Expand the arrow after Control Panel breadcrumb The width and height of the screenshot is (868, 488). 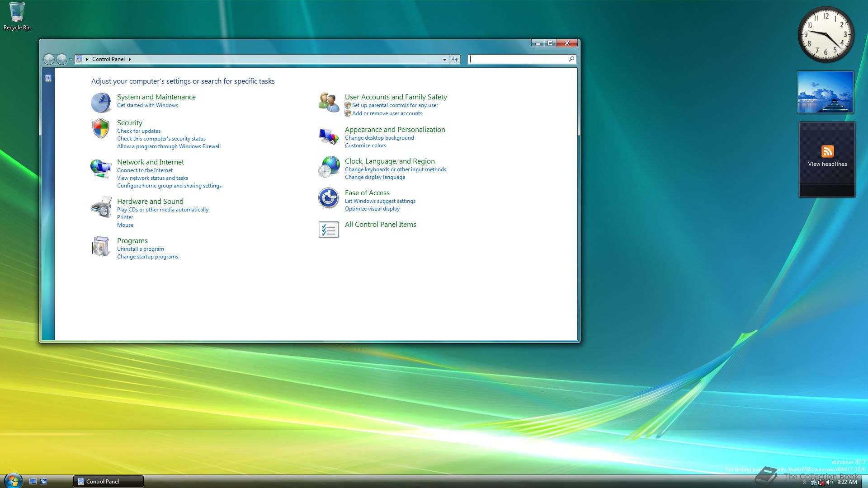pyautogui.click(x=130, y=59)
